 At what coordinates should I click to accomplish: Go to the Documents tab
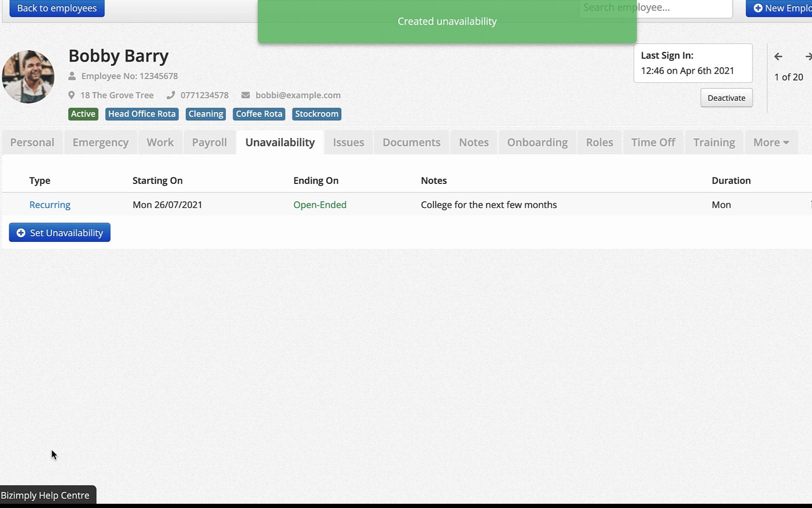point(411,143)
